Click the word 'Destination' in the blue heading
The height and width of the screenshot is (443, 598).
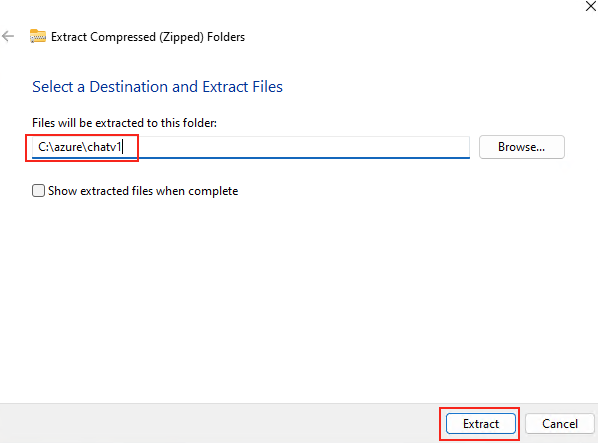[x=129, y=87]
